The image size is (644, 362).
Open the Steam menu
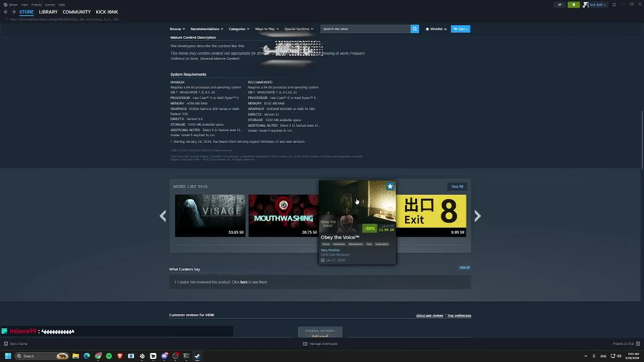13,5
